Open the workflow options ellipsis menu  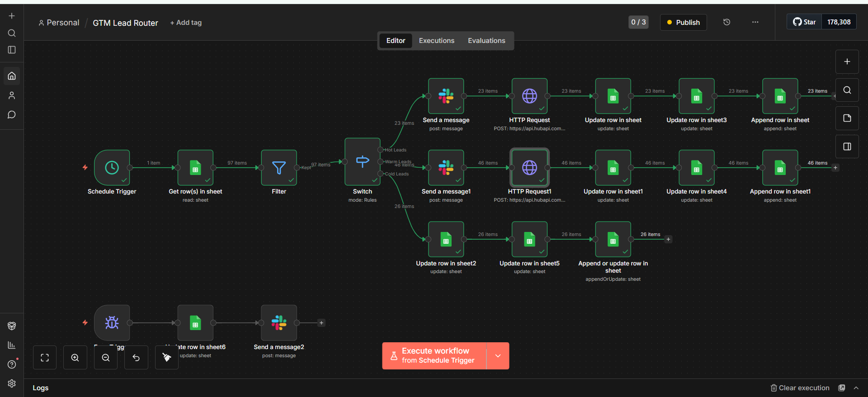[755, 22]
